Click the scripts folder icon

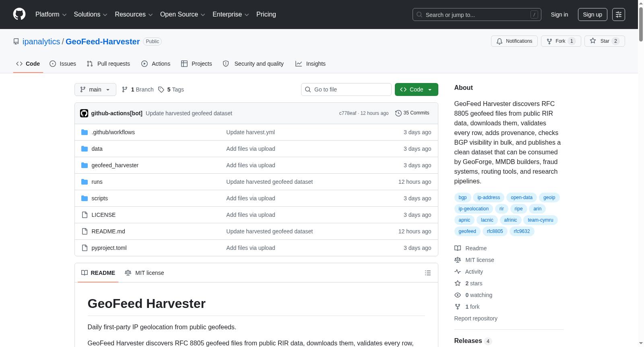(85, 198)
